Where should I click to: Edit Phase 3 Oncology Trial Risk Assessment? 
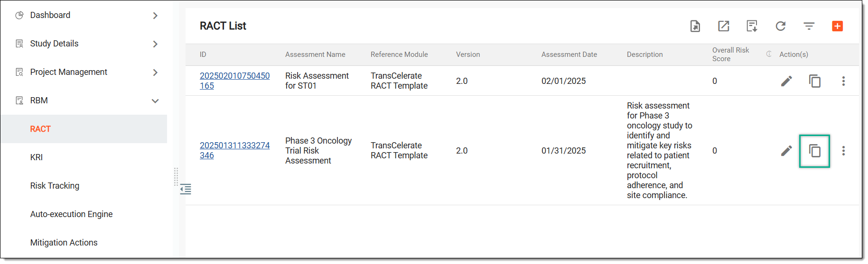pos(786,151)
